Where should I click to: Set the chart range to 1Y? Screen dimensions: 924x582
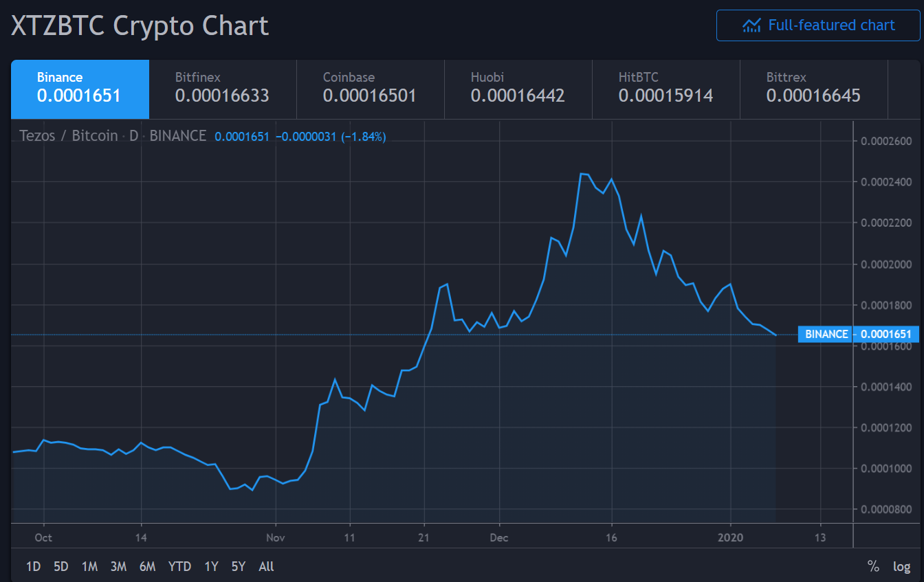211,566
